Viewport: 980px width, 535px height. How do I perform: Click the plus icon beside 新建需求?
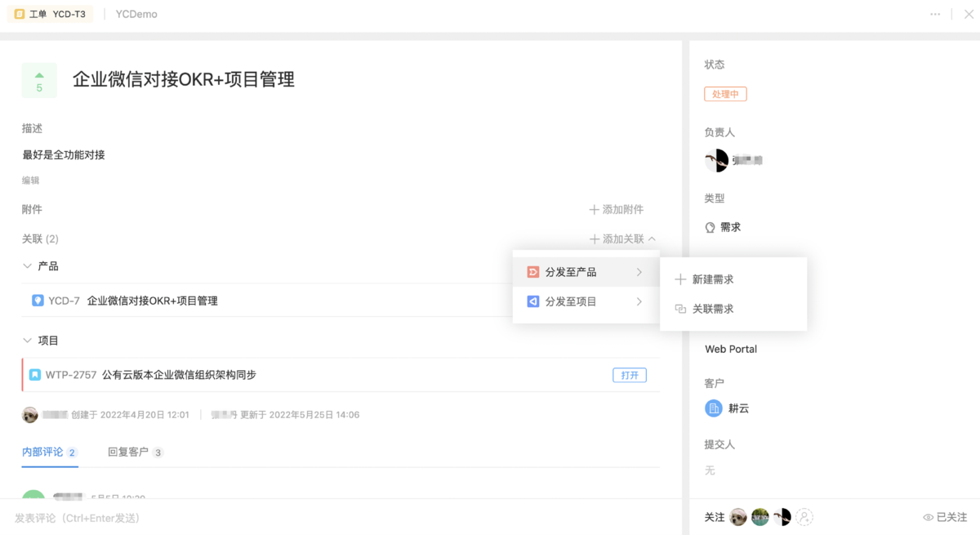pos(679,279)
